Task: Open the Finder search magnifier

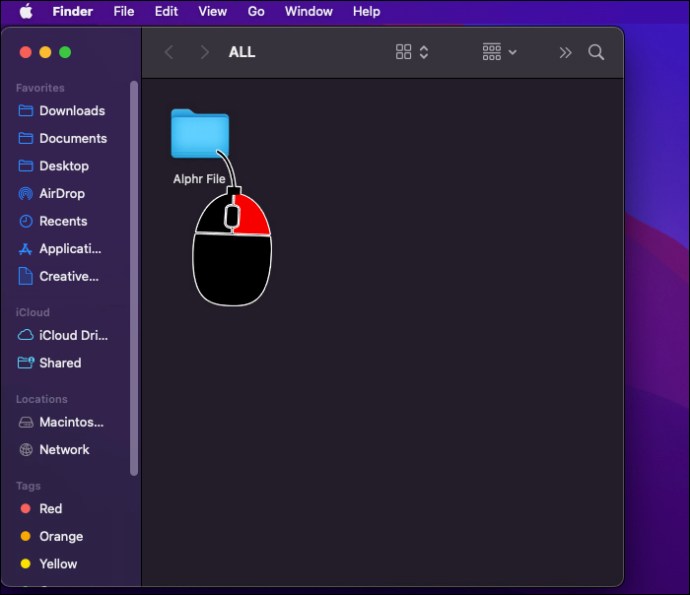Action: [x=596, y=52]
